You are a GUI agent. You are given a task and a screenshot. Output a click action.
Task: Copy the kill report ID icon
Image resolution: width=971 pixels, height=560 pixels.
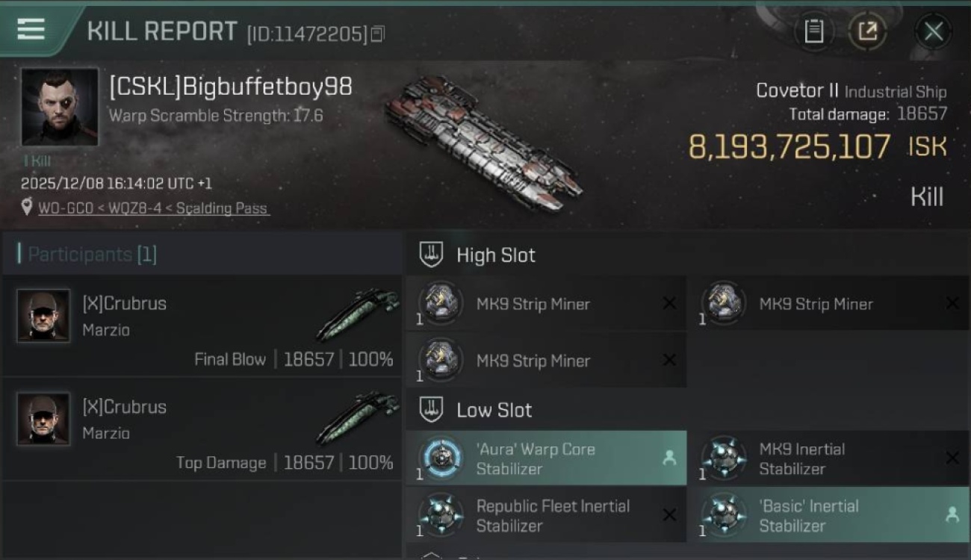click(378, 34)
